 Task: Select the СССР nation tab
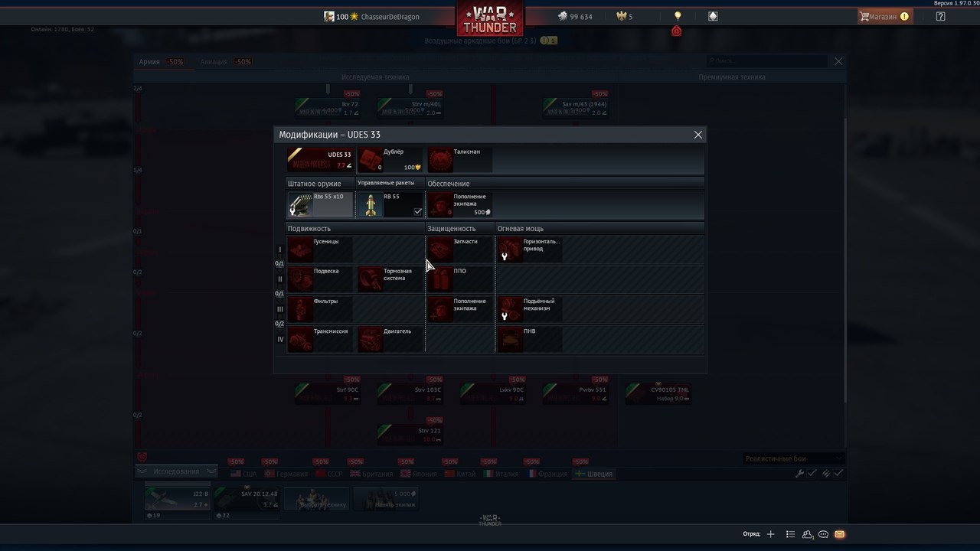(328, 474)
